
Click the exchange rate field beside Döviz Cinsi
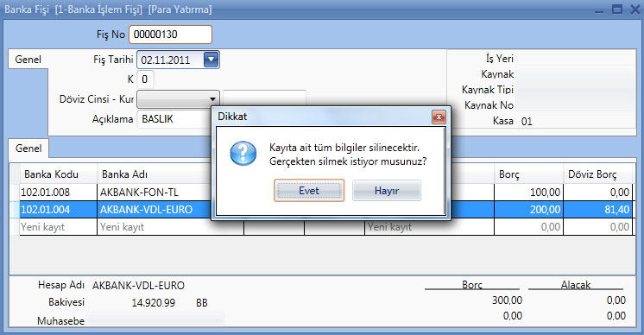[x=264, y=98]
